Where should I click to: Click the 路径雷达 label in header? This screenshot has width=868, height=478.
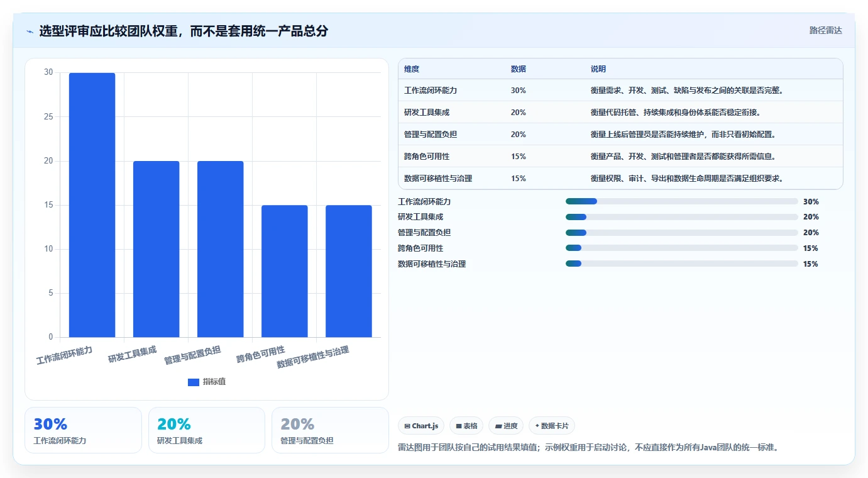point(826,30)
